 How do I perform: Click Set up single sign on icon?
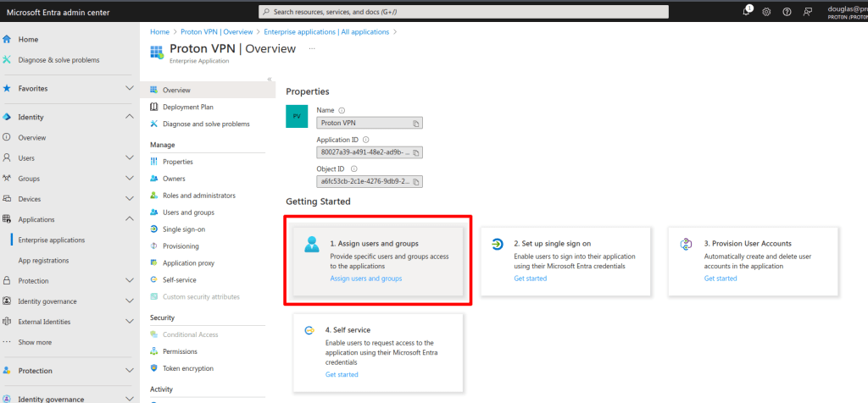498,245
